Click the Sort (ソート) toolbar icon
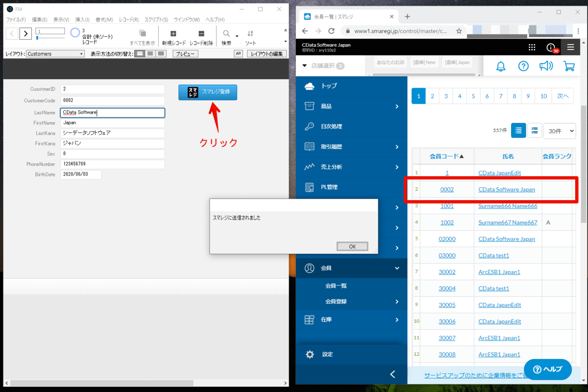The height and width of the screenshot is (392, 588). (x=250, y=34)
